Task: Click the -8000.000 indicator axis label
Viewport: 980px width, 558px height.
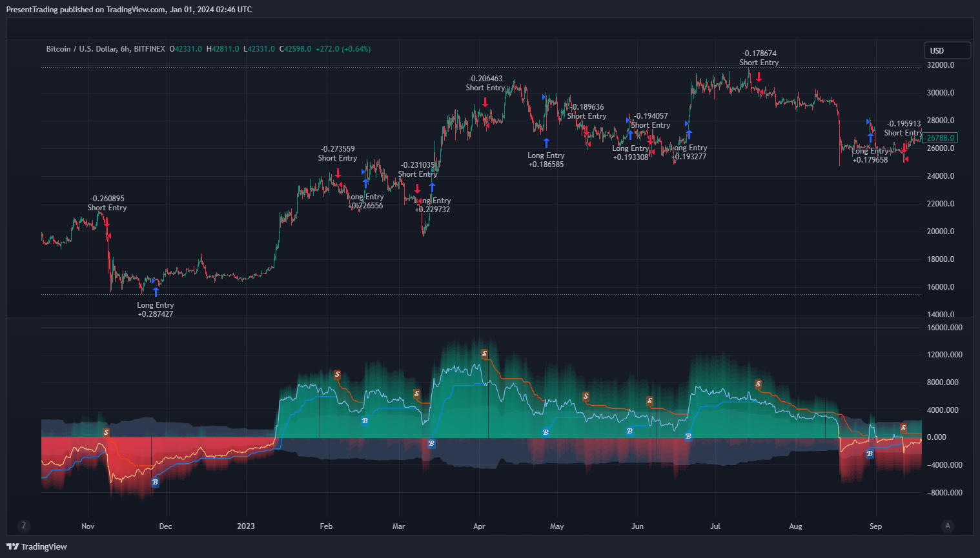Action: point(944,493)
